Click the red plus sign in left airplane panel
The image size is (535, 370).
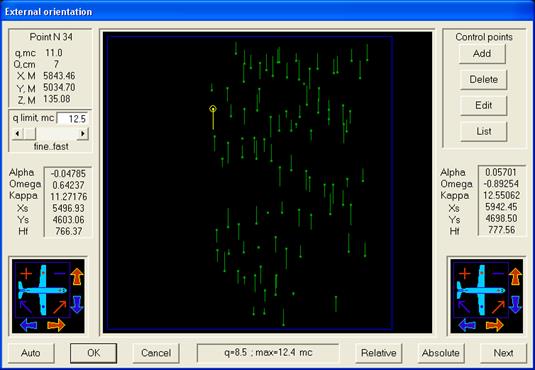point(26,273)
